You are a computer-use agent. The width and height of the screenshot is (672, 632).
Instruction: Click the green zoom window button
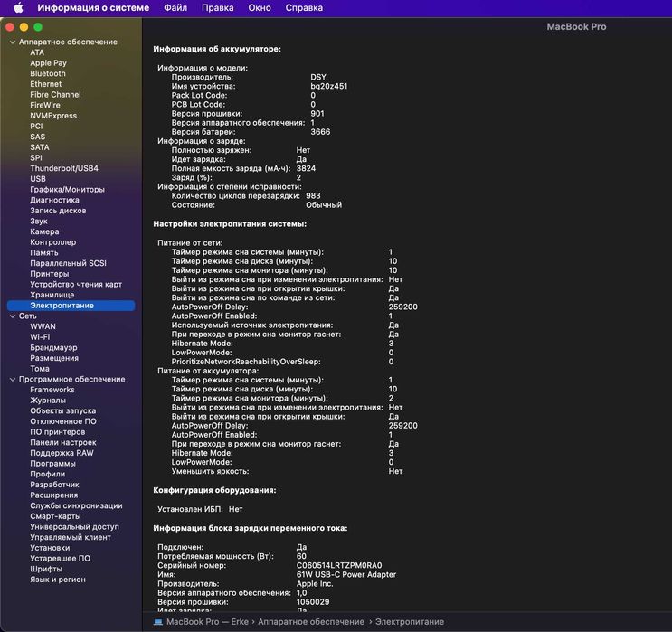click(x=38, y=27)
